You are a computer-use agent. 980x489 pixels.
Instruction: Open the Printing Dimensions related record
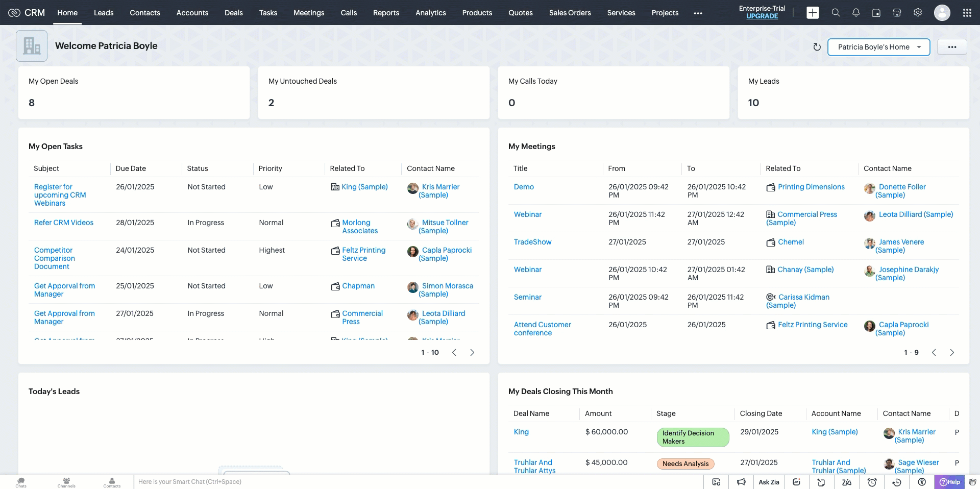pos(811,187)
